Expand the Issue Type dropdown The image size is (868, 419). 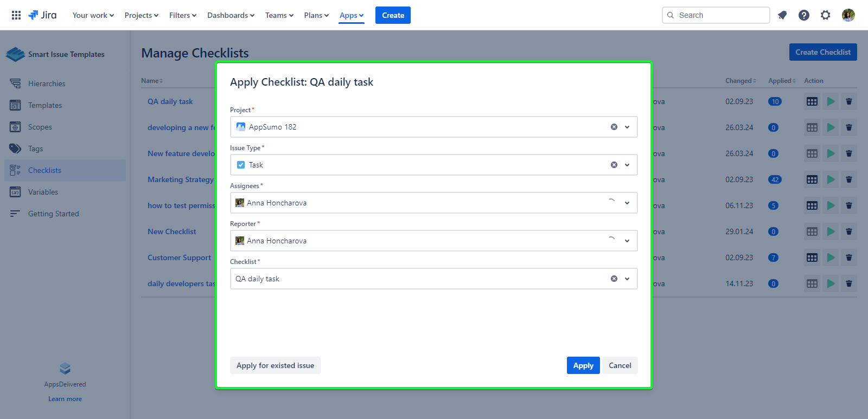pos(627,165)
